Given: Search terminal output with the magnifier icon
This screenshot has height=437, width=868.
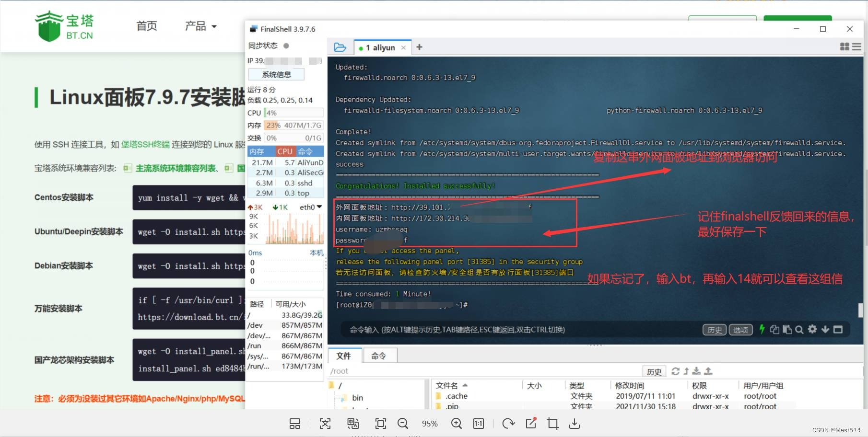Looking at the screenshot, I should 799,329.
